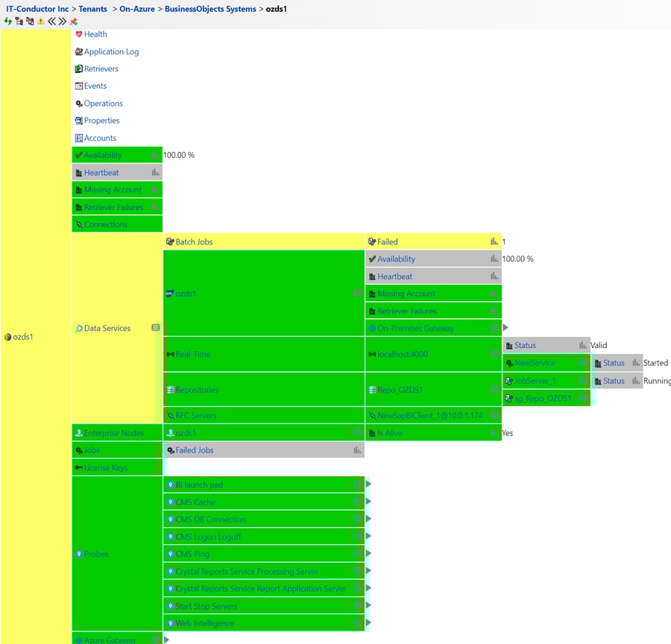Toggle sg_Repo_OZDS1 expand icon
The width and height of the screenshot is (671, 644).
[x=583, y=398]
